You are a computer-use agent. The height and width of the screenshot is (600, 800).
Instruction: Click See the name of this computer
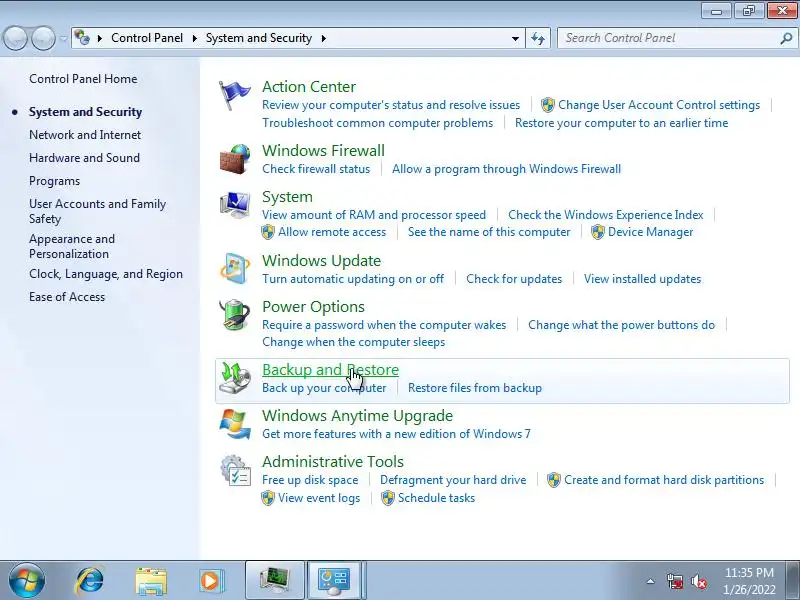coord(489,232)
